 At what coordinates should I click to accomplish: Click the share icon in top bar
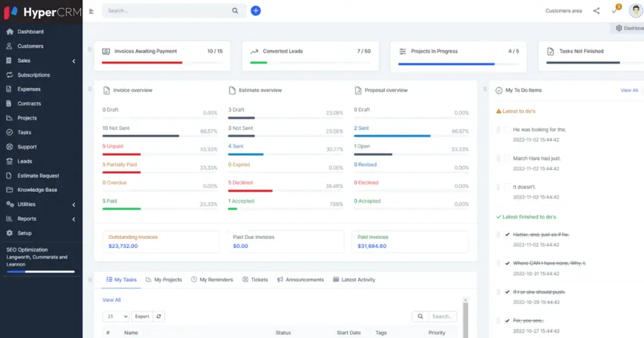tap(596, 11)
